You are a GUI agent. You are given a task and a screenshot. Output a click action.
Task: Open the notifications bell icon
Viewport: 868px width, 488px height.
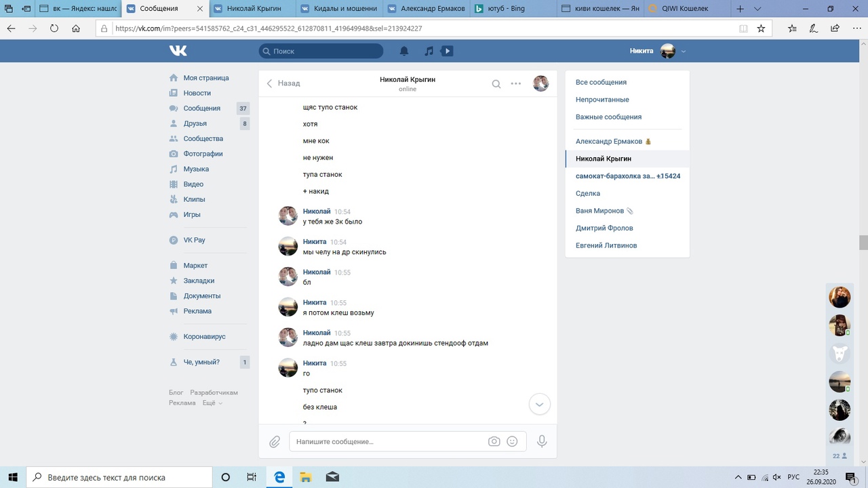(x=404, y=51)
